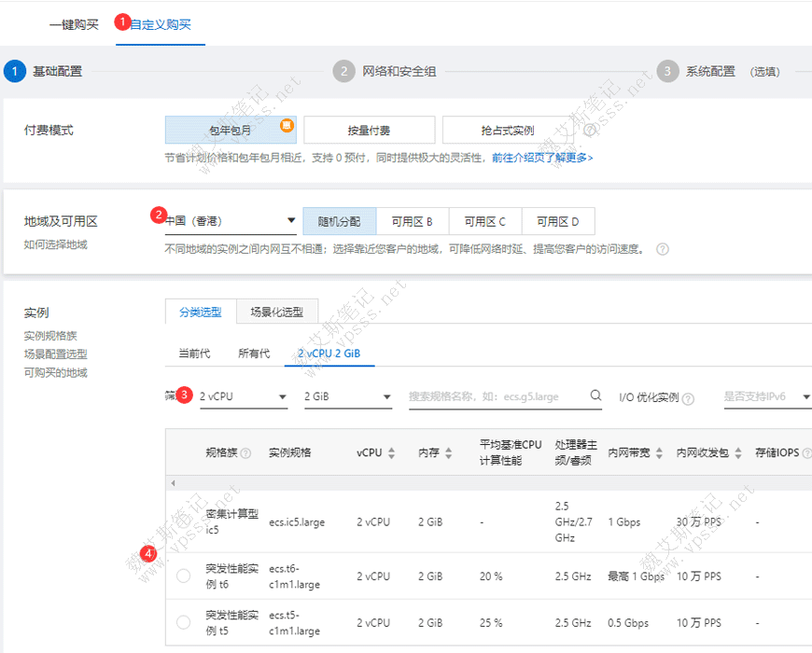Screen dimensions: 812x653
Task: Open the 前往介绍页了解更多 link
Action: (542, 158)
